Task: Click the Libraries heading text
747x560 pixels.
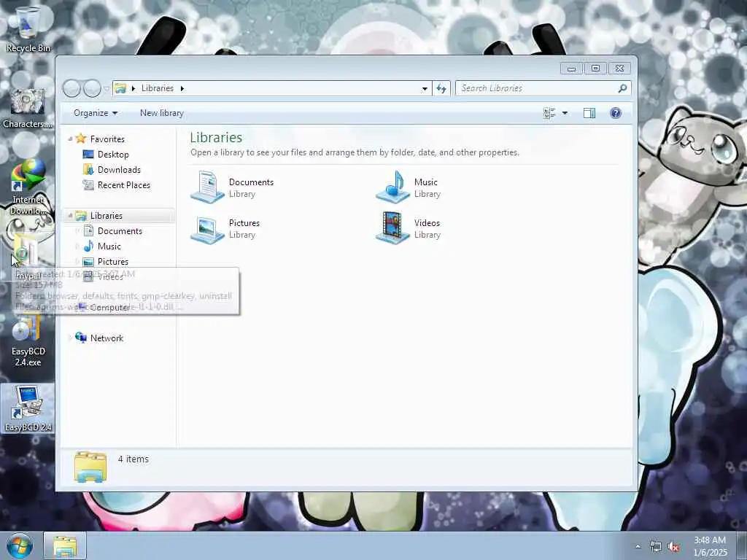Action: click(216, 137)
